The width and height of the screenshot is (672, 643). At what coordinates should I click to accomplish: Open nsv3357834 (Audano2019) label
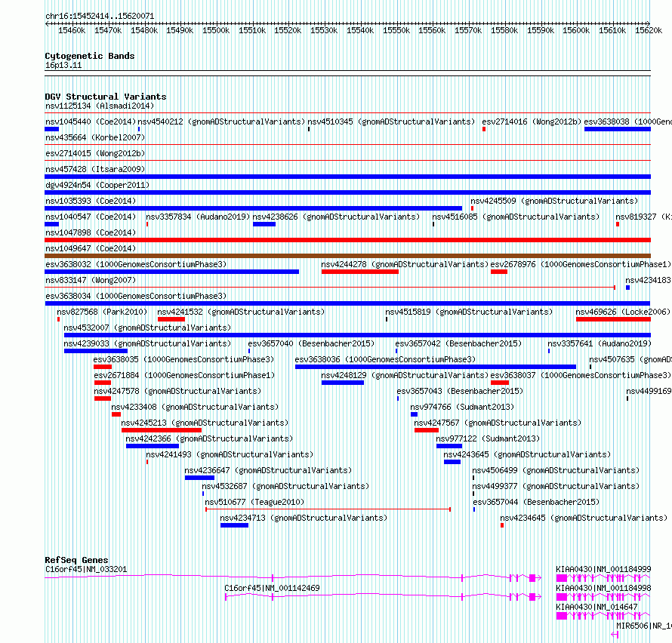tap(198, 217)
